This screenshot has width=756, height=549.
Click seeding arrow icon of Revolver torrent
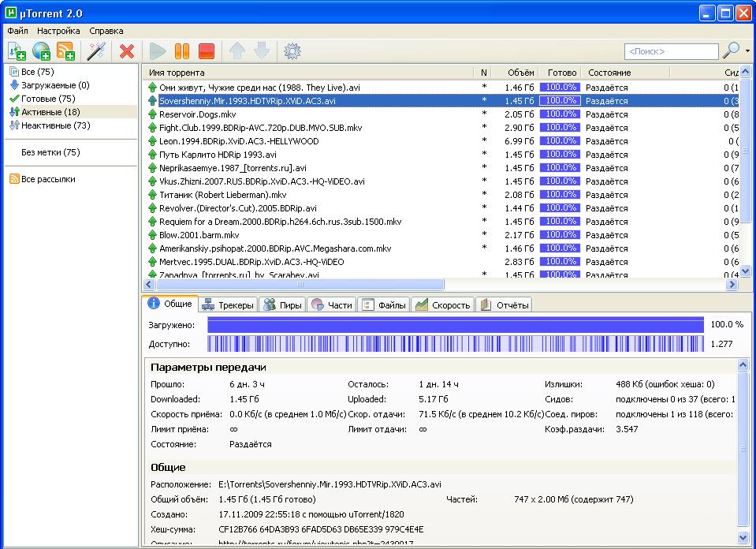tap(152, 208)
